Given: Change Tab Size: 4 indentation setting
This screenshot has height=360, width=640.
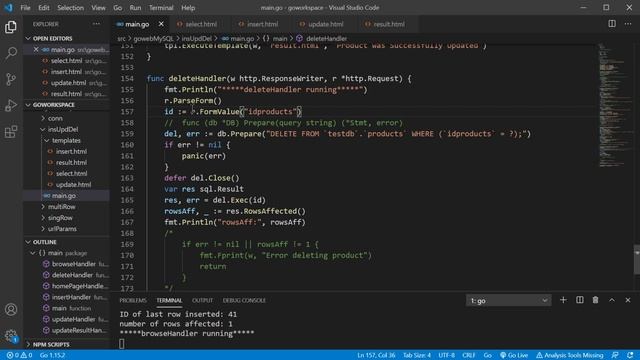Looking at the screenshot, I should 417,355.
